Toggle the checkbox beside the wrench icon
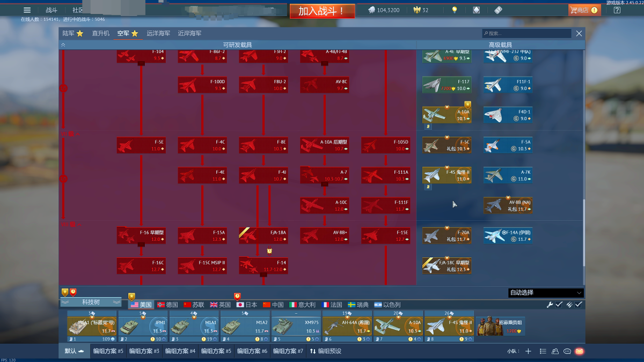Viewport: 644px width, 362px height. [x=559, y=305]
